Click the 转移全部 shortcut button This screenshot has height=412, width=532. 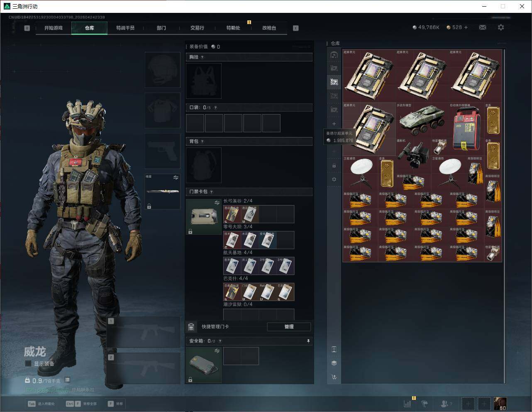(x=81, y=404)
